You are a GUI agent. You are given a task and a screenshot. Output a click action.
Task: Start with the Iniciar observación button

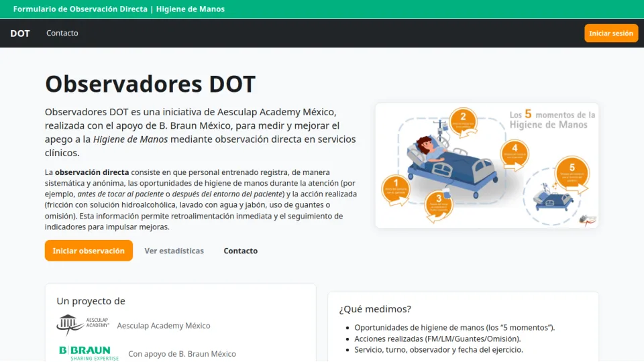tap(89, 251)
